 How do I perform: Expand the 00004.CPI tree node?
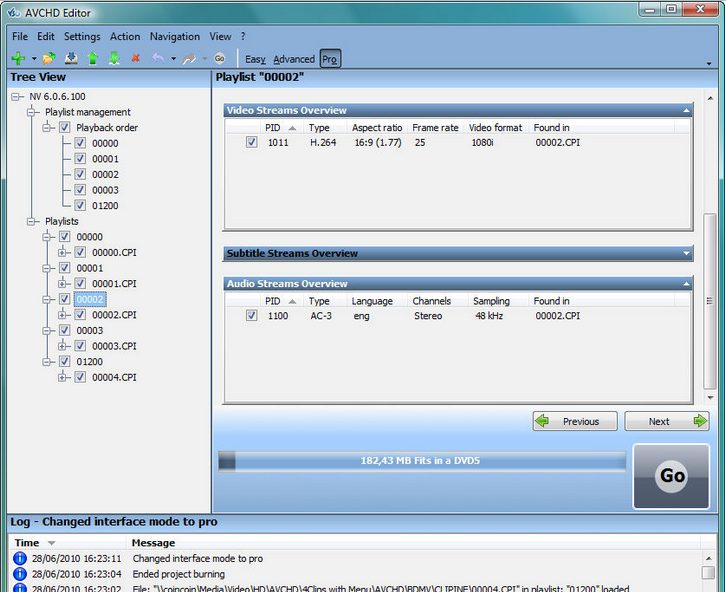pyautogui.click(x=63, y=377)
